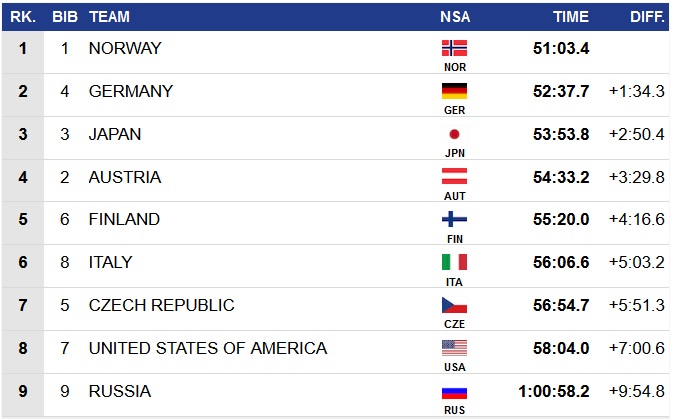Click the DIFF. column header

point(645,17)
